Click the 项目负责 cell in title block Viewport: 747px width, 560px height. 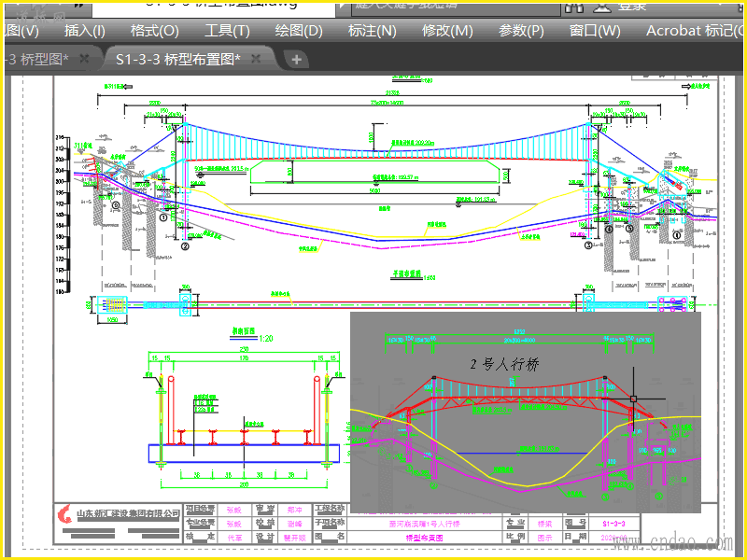pos(200,509)
